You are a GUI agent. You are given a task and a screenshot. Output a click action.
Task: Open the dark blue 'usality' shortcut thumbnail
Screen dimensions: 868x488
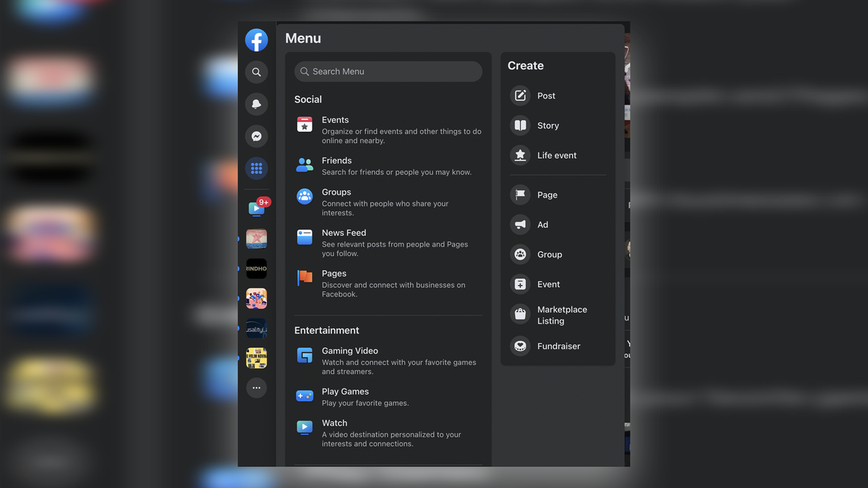click(x=256, y=328)
